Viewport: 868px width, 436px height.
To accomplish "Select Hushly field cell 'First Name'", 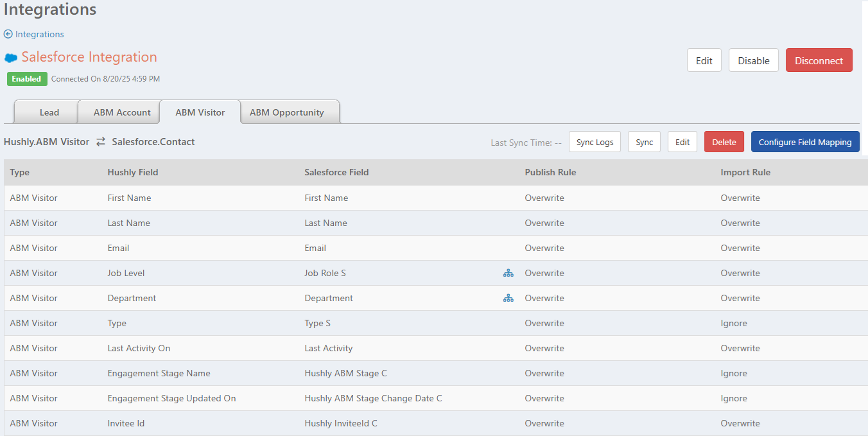I will [130, 198].
